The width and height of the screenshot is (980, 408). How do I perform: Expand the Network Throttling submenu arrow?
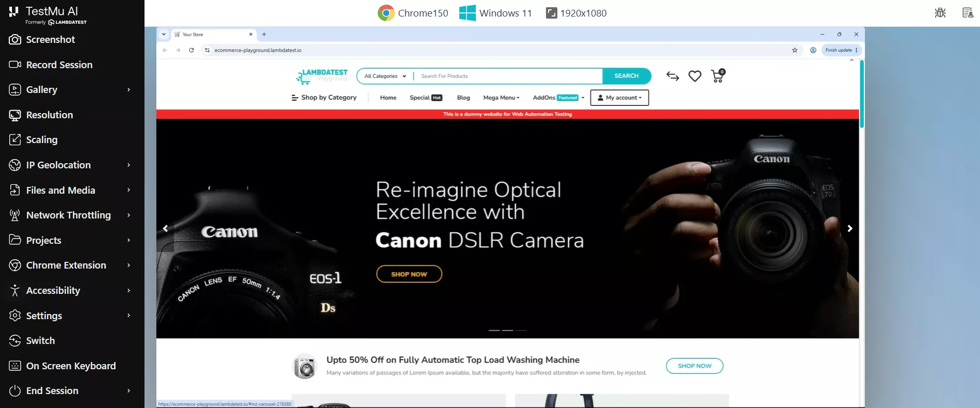click(128, 215)
